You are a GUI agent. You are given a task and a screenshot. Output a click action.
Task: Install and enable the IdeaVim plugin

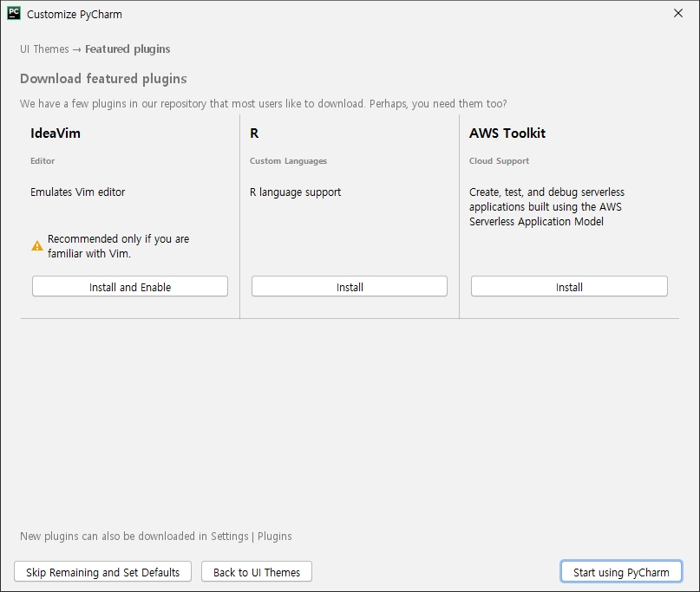point(130,286)
